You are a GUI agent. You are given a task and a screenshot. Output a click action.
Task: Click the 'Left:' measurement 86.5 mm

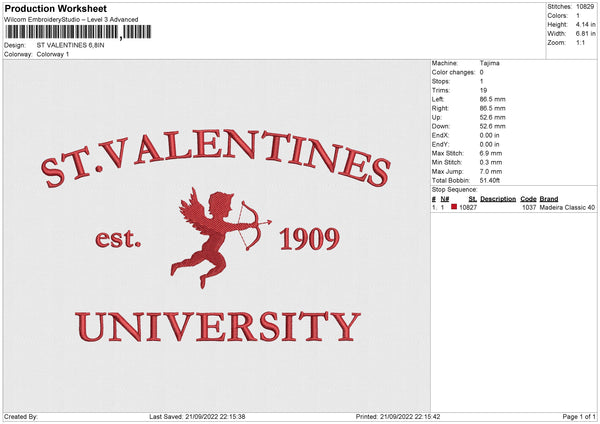pyautogui.click(x=492, y=99)
